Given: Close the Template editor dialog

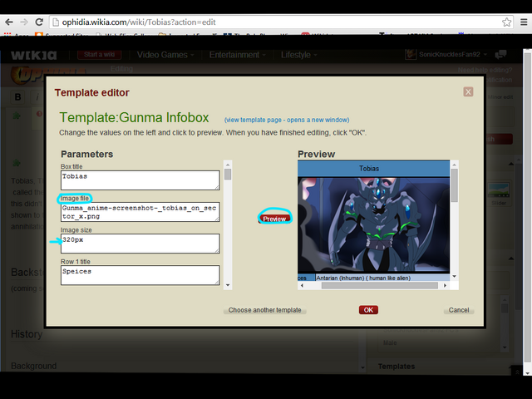Looking at the screenshot, I should 468,91.
